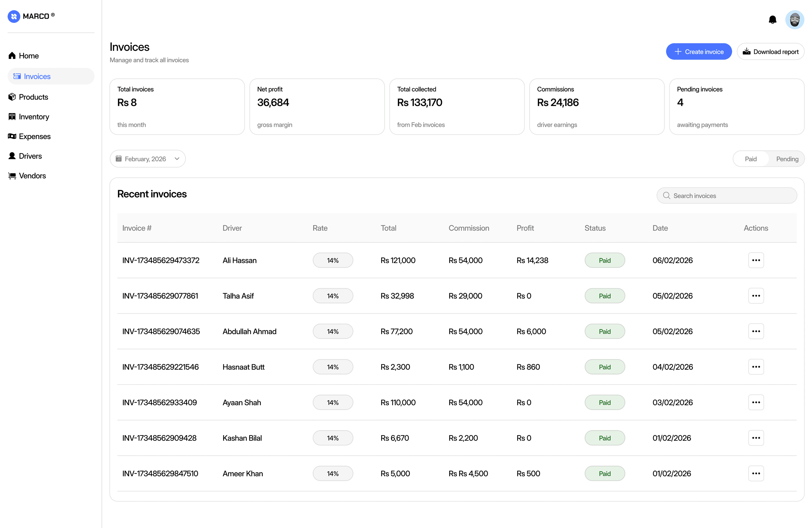
Task: Click the MARCO logo icon
Action: click(14, 16)
